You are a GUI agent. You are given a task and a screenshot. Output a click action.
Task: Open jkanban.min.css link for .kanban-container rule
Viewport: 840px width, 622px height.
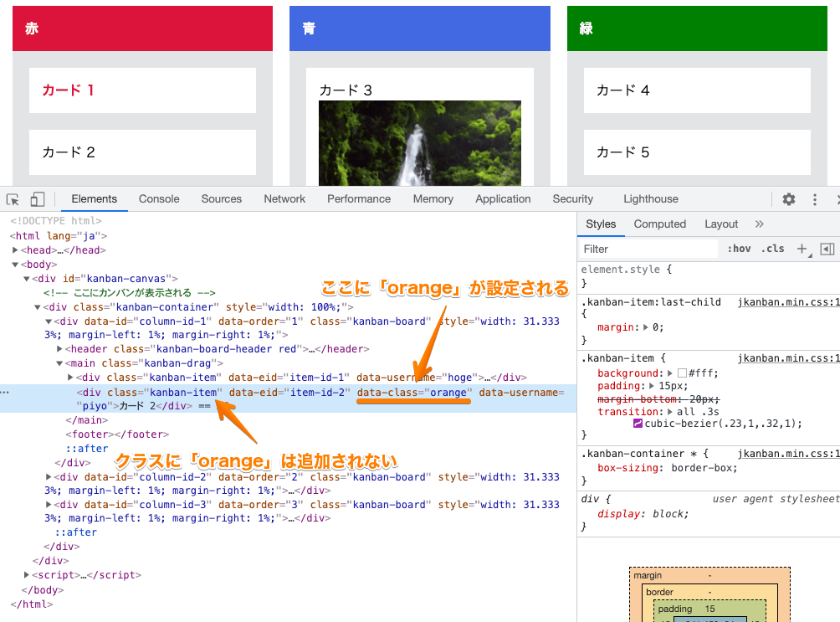pos(789,454)
